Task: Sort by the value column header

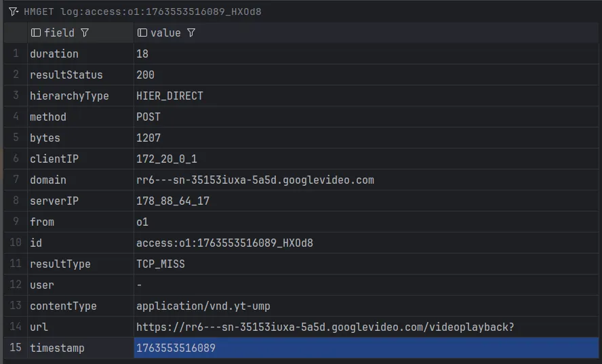Action: [x=165, y=33]
